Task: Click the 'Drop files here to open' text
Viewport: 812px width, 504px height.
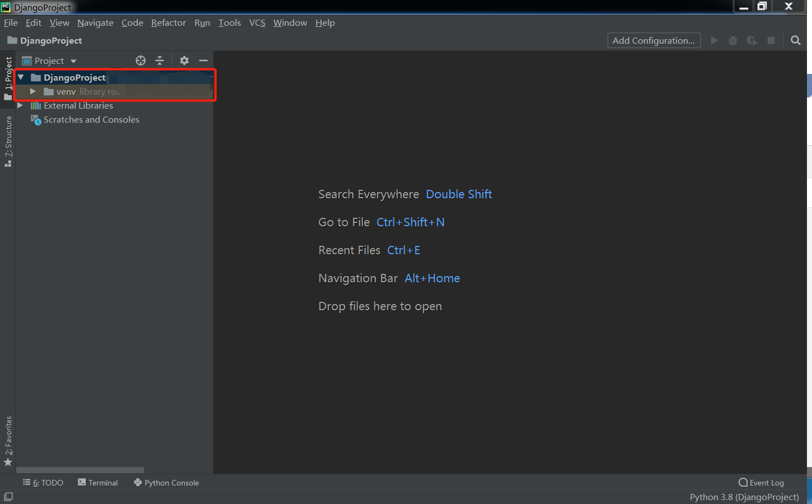Action: (380, 306)
